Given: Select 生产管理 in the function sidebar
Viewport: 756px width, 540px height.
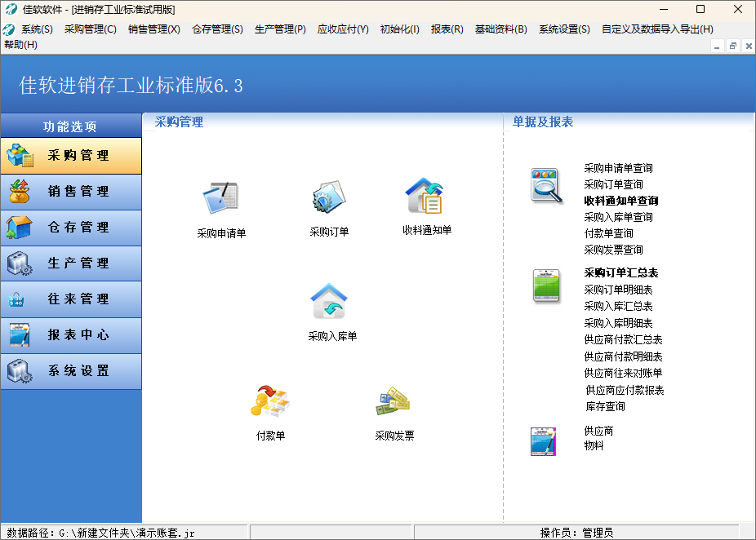Looking at the screenshot, I should coord(71,263).
